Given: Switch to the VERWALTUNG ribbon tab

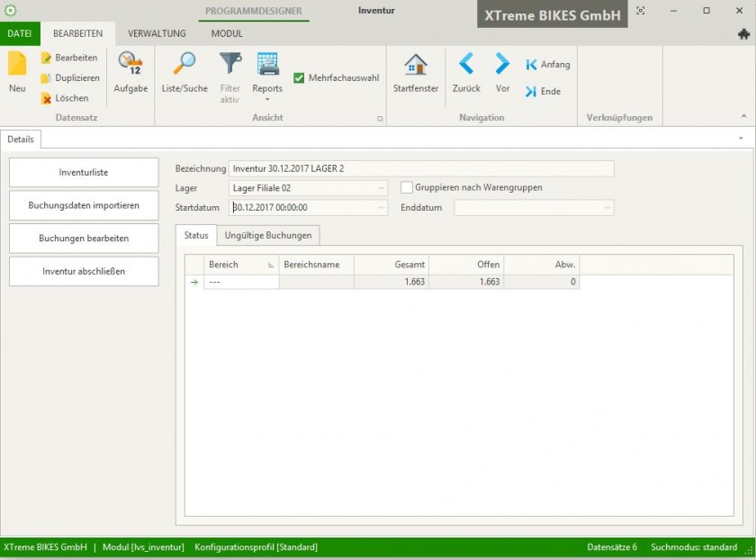Looking at the screenshot, I should (x=157, y=34).
